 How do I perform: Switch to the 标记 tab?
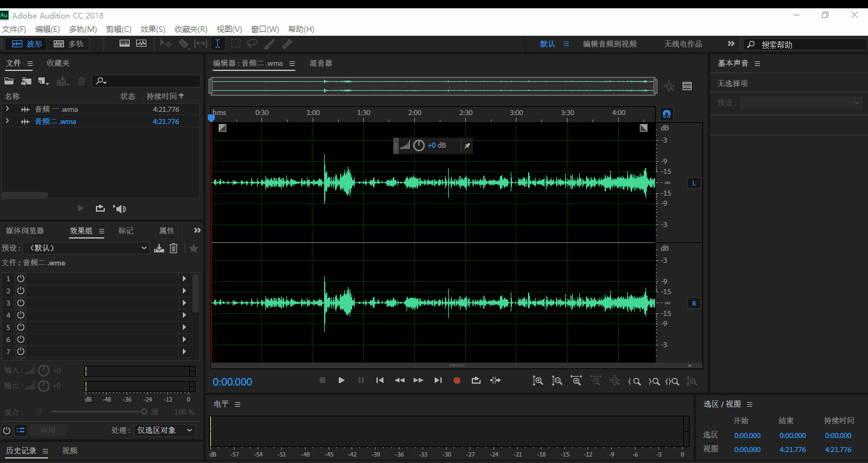pyautogui.click(x=126, y=230)
